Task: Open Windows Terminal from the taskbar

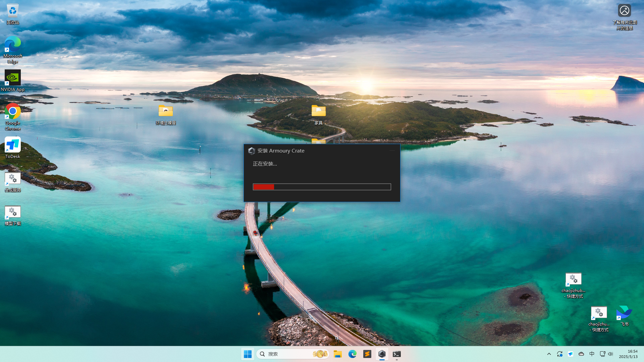Action: pyautogui.click(x=397, y=354)
